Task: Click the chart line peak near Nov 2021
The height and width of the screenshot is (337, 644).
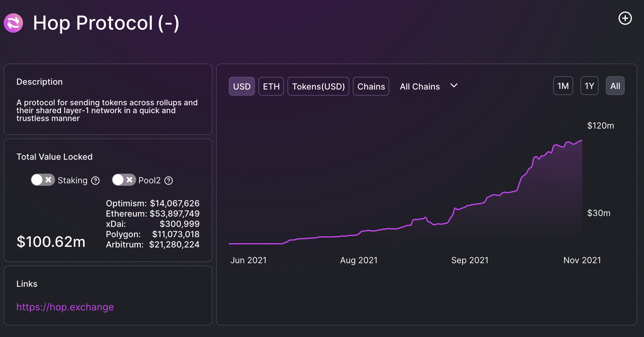Action: pyautogui.click(x=581, y=141)
